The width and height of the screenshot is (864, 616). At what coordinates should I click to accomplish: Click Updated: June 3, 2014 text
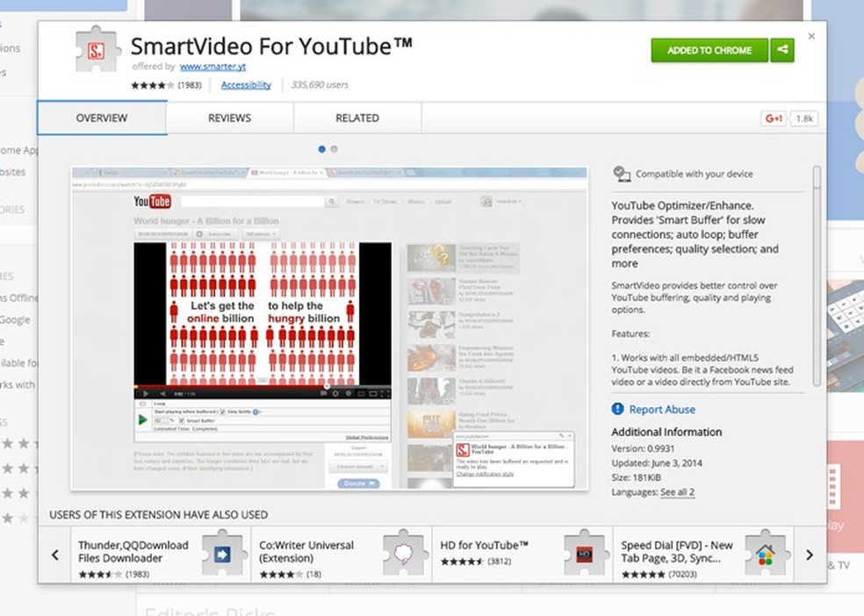(657, 463)
